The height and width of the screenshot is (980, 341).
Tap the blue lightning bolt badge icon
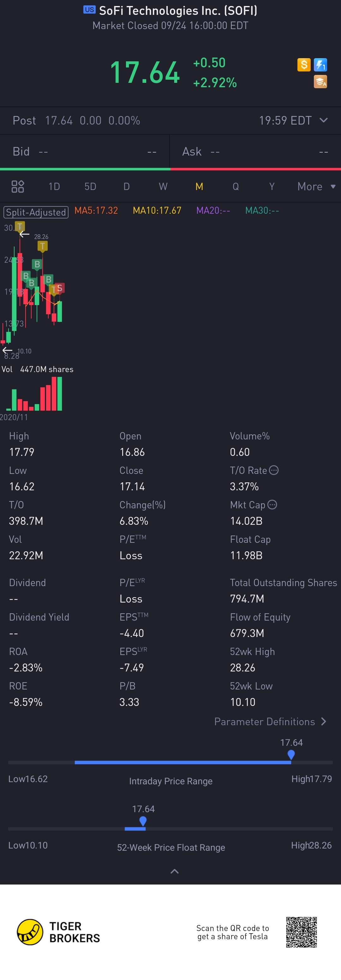point(320,65)
